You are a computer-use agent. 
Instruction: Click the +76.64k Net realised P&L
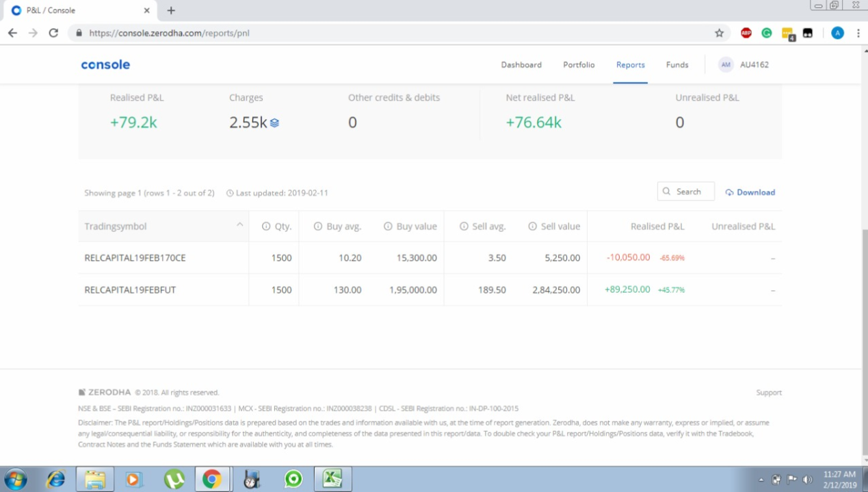(534, 122)
